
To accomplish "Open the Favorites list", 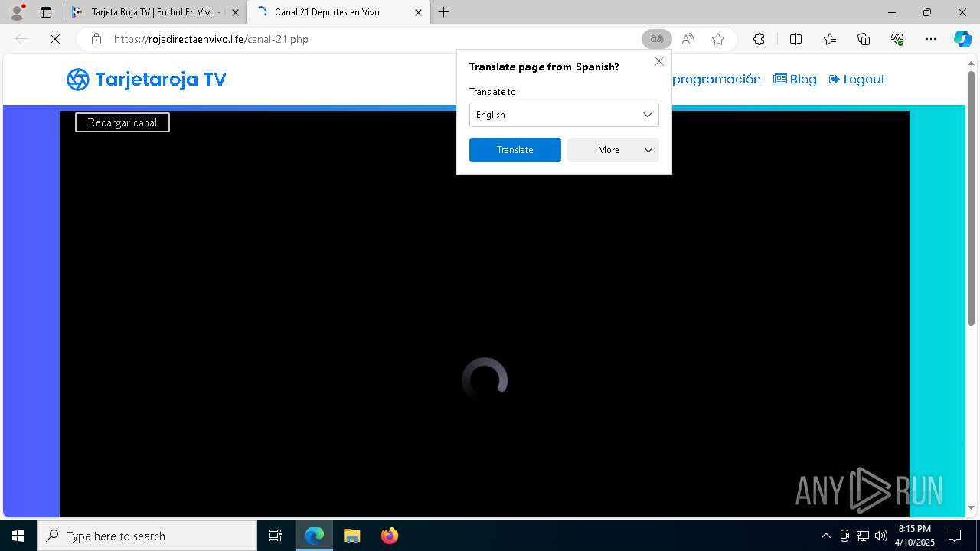I will pos(830,39).
